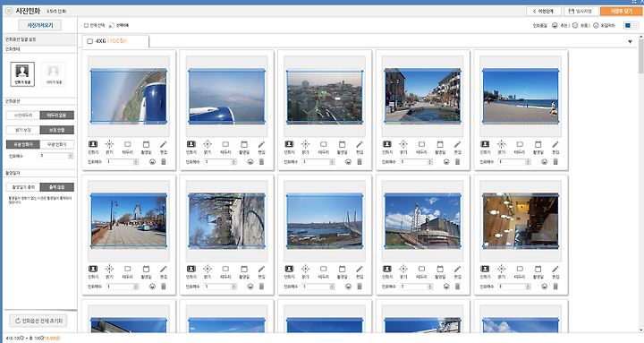Open the 4X6 (100장) tab

click(x=115, y=41)
